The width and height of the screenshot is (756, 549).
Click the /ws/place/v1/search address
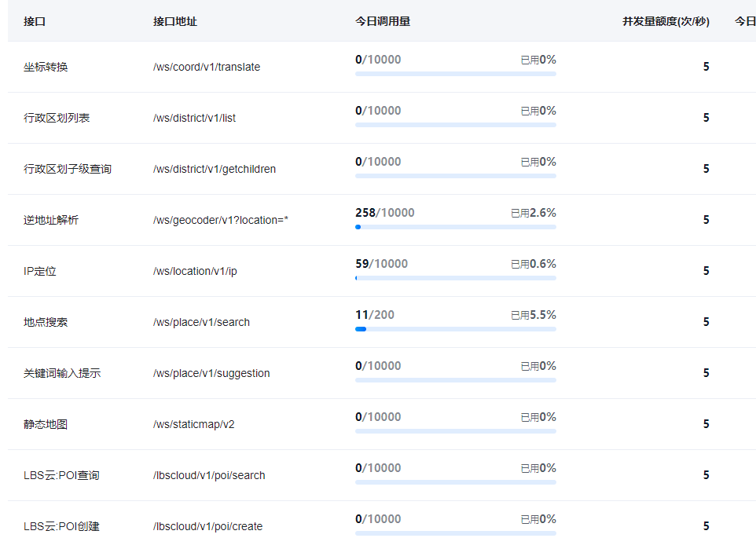click(201, 323)
